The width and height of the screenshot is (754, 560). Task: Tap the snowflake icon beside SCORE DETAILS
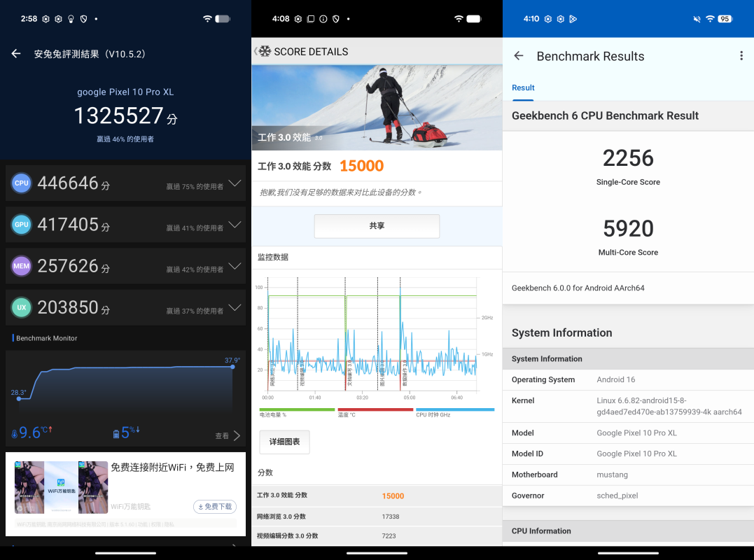point(265,51)
